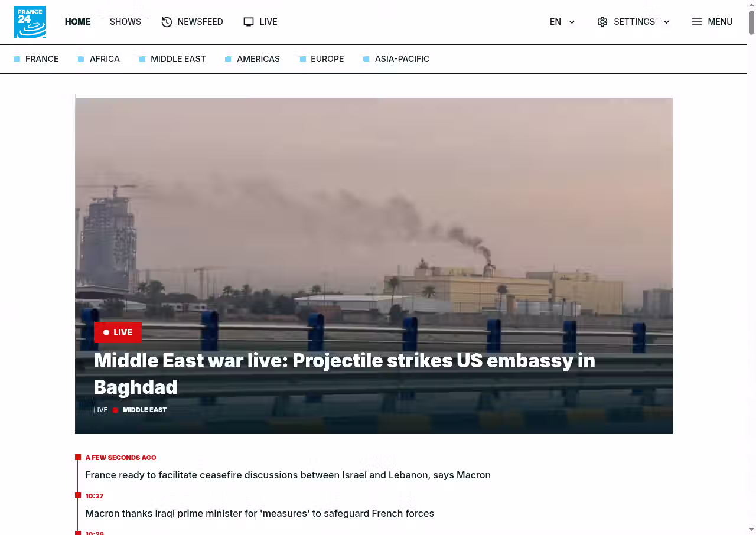Click the blue square beside Asia-Pacific
The image size is (756, 535).
point(366,59)
